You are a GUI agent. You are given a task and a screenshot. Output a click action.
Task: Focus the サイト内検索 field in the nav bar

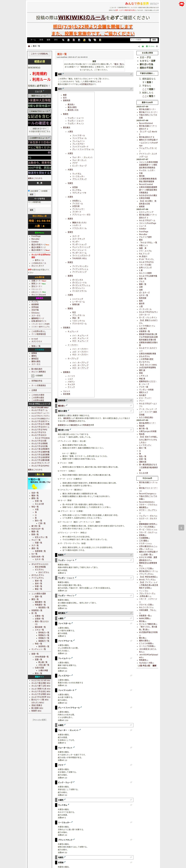point(140,40)
